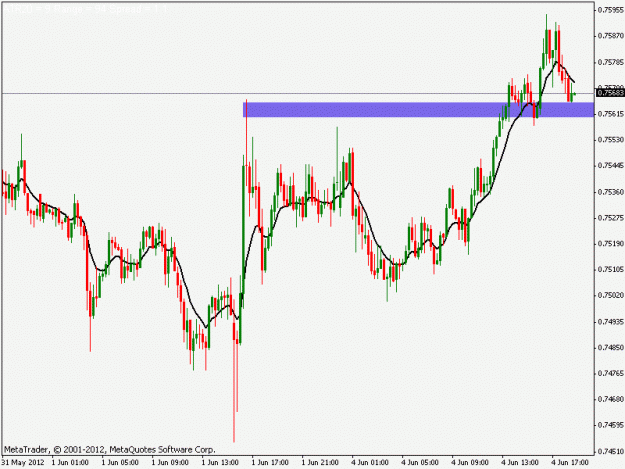Click the 0.75360 price axis label
This screenshot has height=469, width=625.
[611, 192]
